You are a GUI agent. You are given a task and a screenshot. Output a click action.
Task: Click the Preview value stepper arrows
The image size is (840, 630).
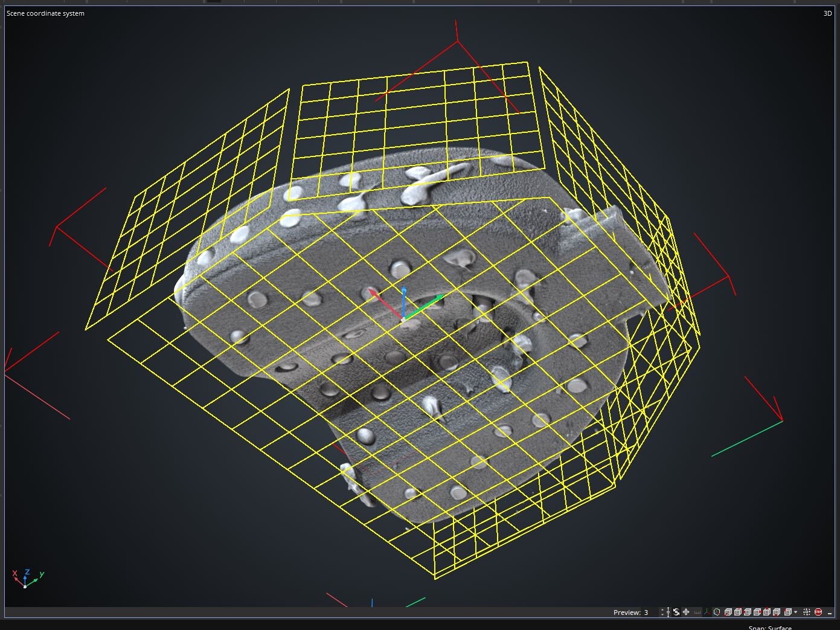(662, 612)
